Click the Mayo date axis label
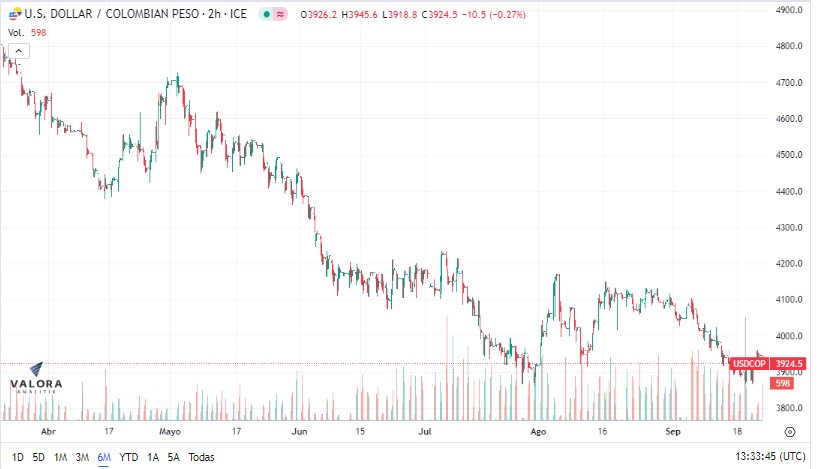 pyautogui.click(x=170, y=432)
